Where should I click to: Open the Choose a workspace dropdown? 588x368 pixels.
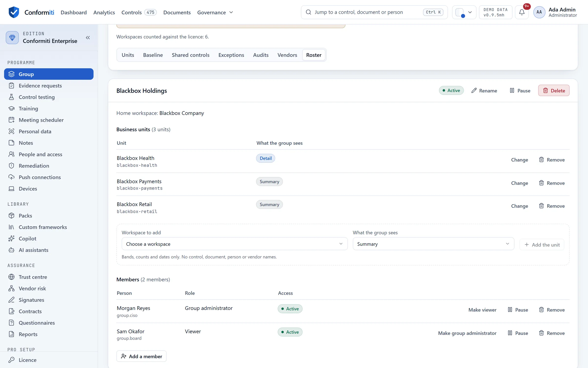tap(234, 244)
